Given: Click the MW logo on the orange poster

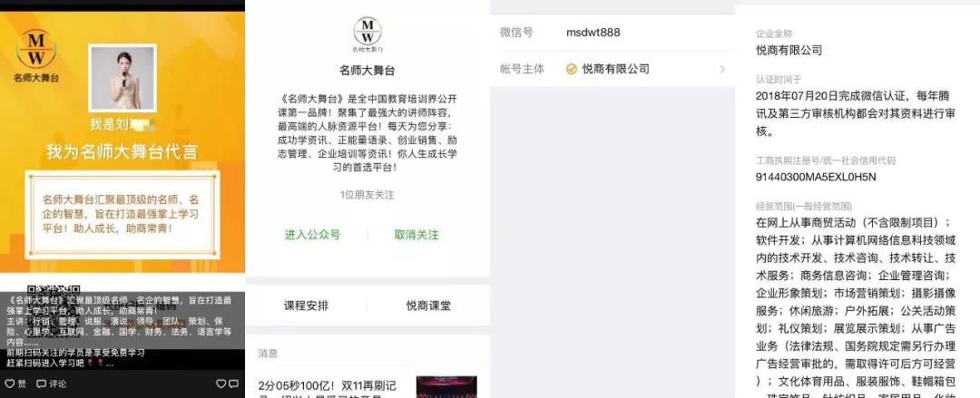Looking at the screenshot, I should tap(36, 49).
